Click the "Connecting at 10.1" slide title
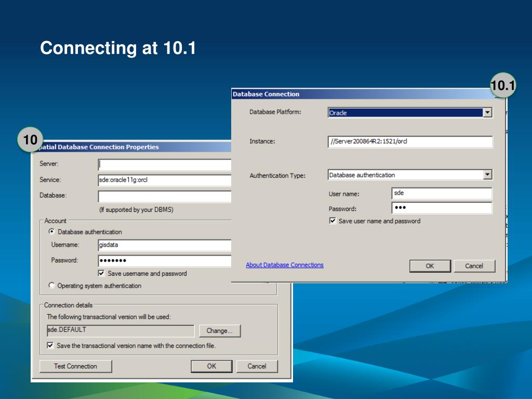 tap(118, 48)
